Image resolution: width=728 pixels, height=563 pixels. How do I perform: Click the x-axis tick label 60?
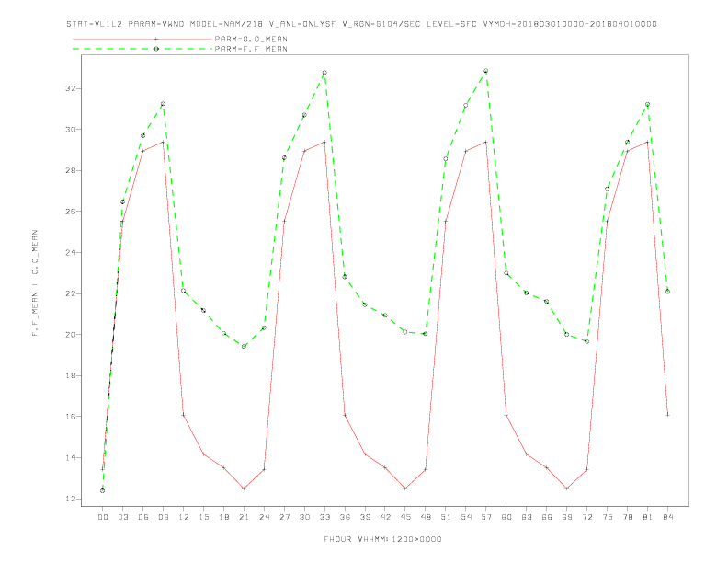tap(506, 517)
